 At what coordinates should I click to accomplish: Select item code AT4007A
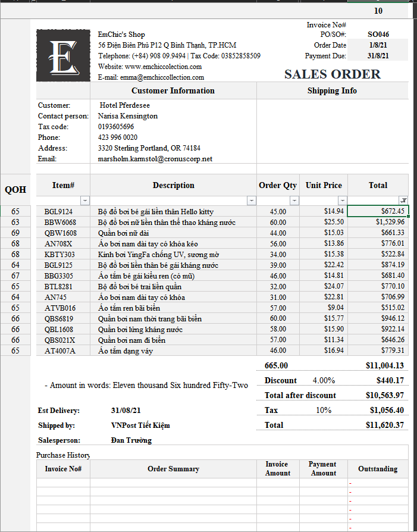point(59,351)
